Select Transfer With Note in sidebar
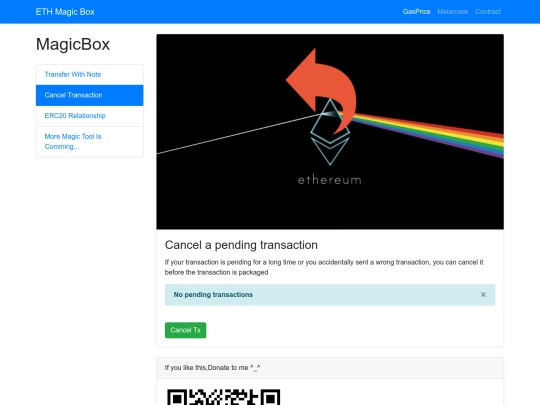 pos(90,74)
